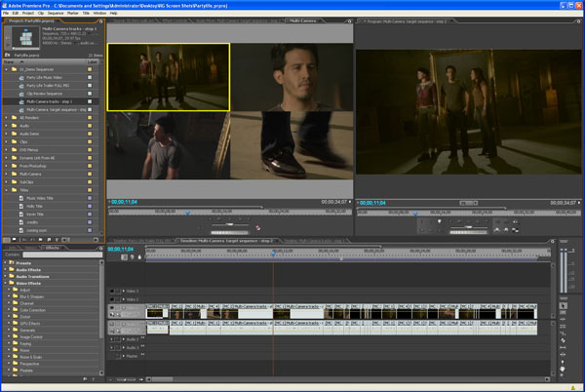Select the Rolling Edit tool
Screen dimensions: 585x392
(563, 327)
